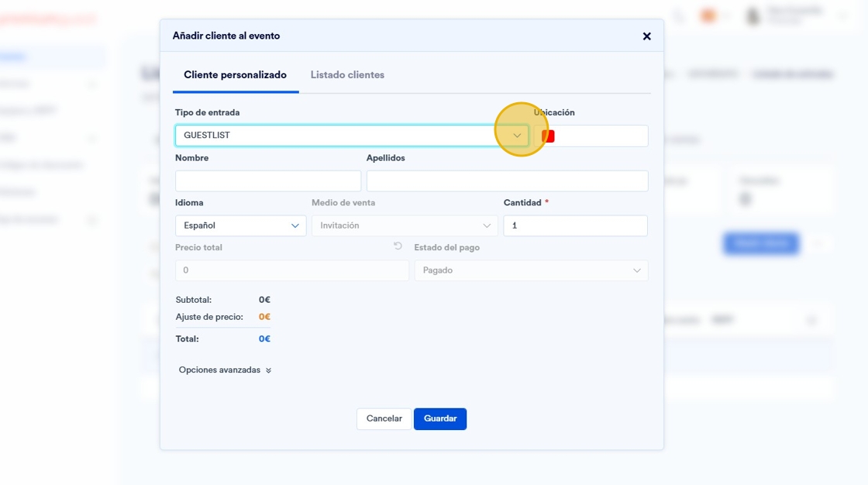
Task: Click the Precio total field
Action: click(x=291, y=270)
